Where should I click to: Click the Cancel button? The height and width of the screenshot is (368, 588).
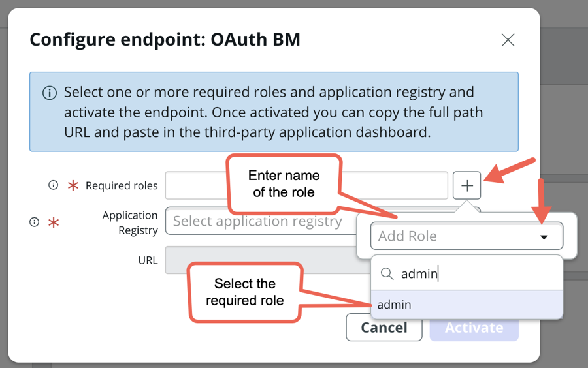(x=384, y=328)
